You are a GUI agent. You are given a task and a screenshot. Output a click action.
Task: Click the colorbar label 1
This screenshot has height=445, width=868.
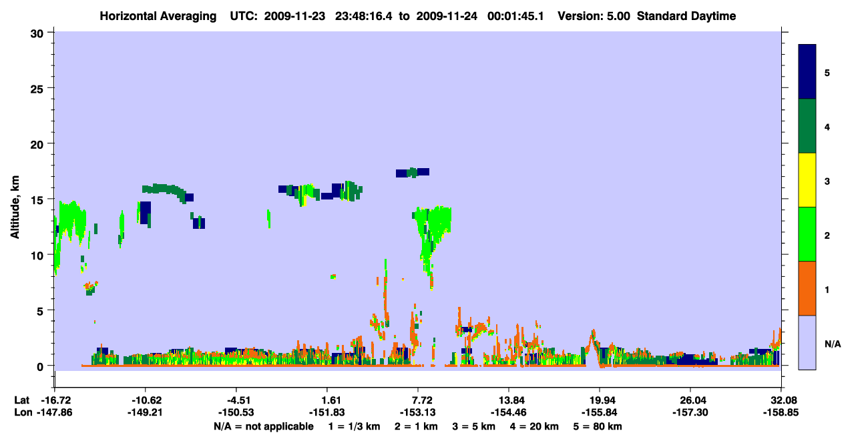pyautogui.click(x=827, y=290)
